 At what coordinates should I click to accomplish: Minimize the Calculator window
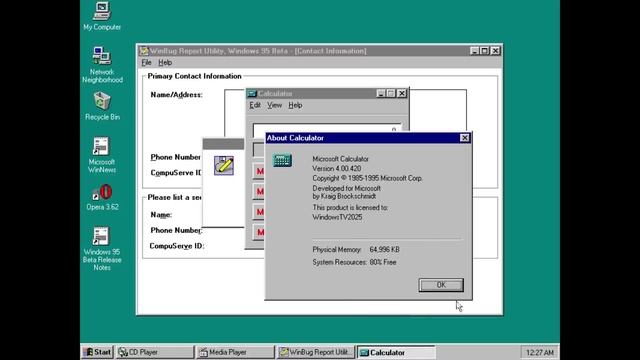(381, 93)
